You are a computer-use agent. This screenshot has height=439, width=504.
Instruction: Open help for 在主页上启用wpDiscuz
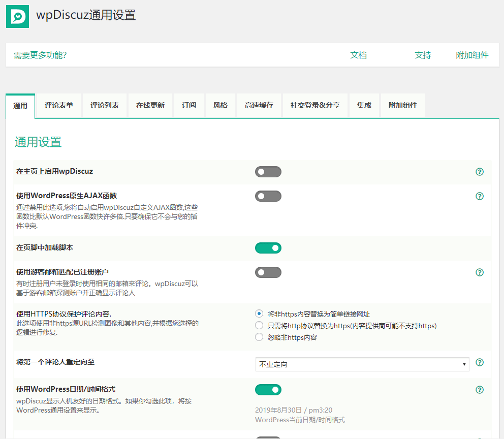tap(479, 172)
